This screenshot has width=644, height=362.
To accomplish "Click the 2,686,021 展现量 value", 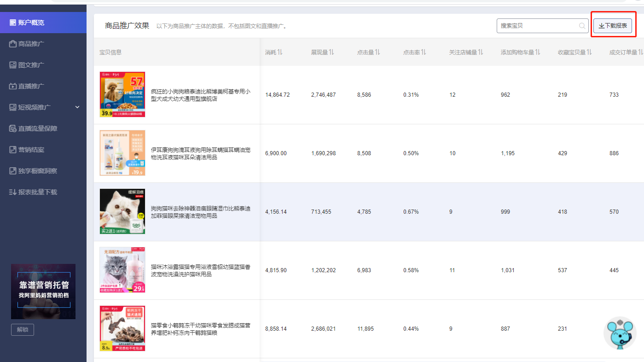I will point(324,329).
